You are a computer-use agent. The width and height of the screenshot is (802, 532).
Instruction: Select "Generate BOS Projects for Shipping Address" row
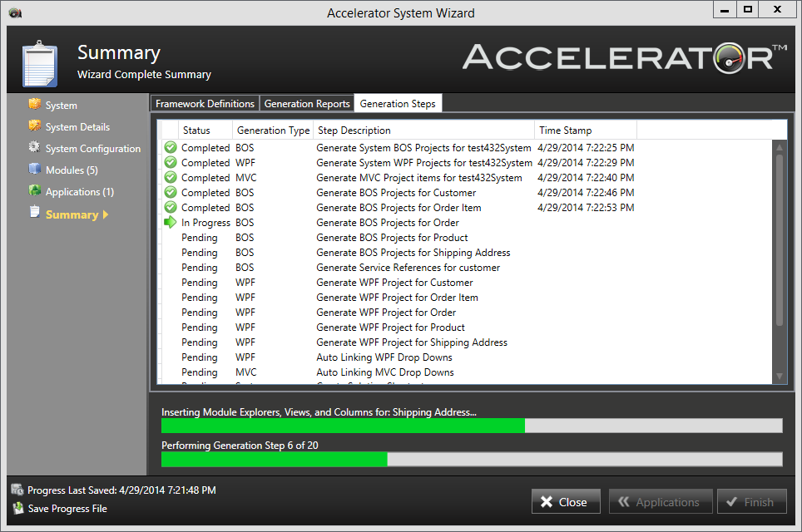467,253
